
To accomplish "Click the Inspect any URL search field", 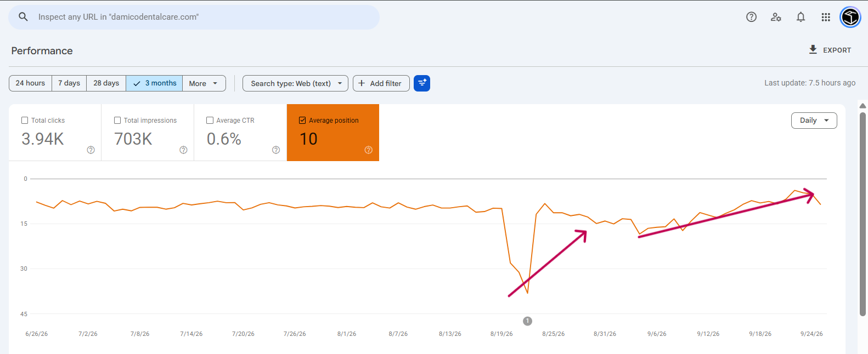I will pyautogui.click(x=194, y=17).
